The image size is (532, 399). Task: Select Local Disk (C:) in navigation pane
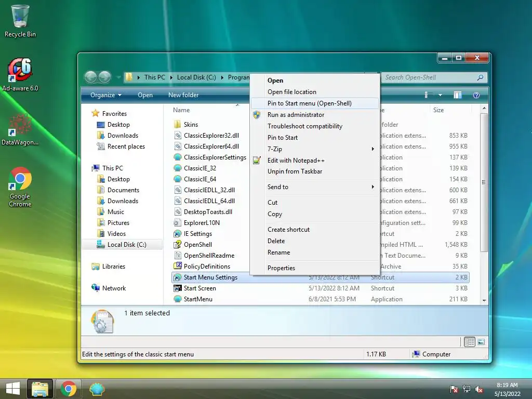point(122,245)
